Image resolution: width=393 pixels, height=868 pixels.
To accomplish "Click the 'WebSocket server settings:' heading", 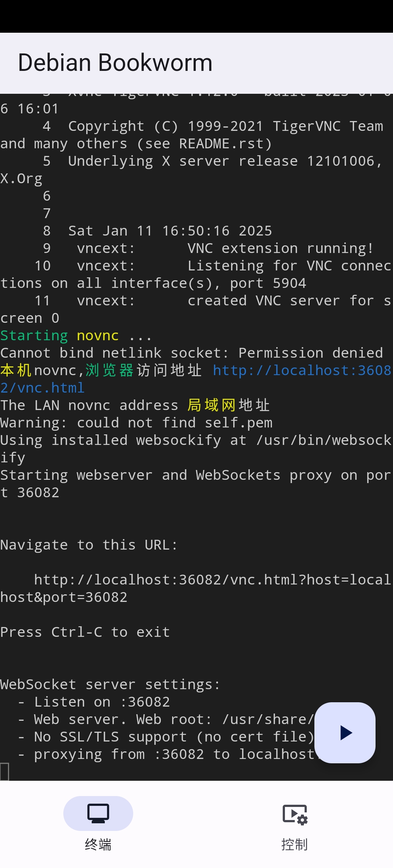I will (x=110, y=684).
